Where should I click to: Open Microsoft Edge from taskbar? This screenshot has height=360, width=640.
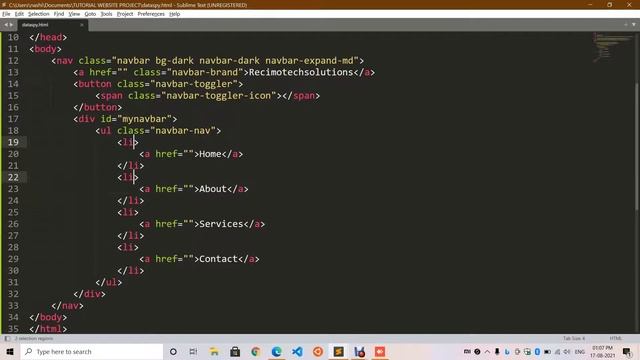click(276, 351)
